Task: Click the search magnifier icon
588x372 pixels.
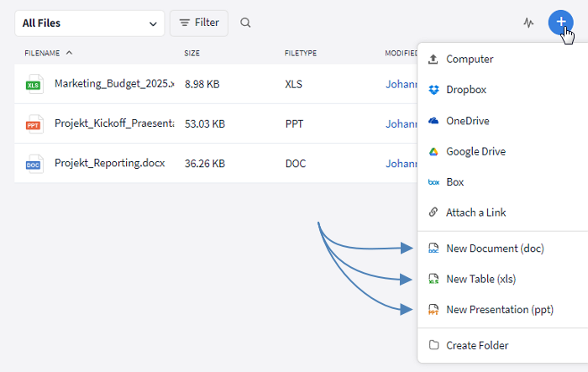Action: [x=245, y=24]
